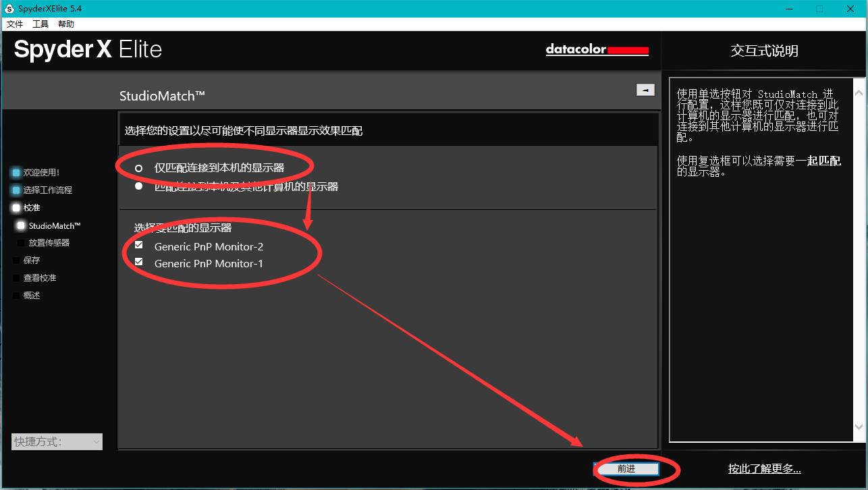Viewport: 868px width, 490px height.
Task: Uncheck Generic PnP Monitor-2 checkbox
Action: coord(139,246)
